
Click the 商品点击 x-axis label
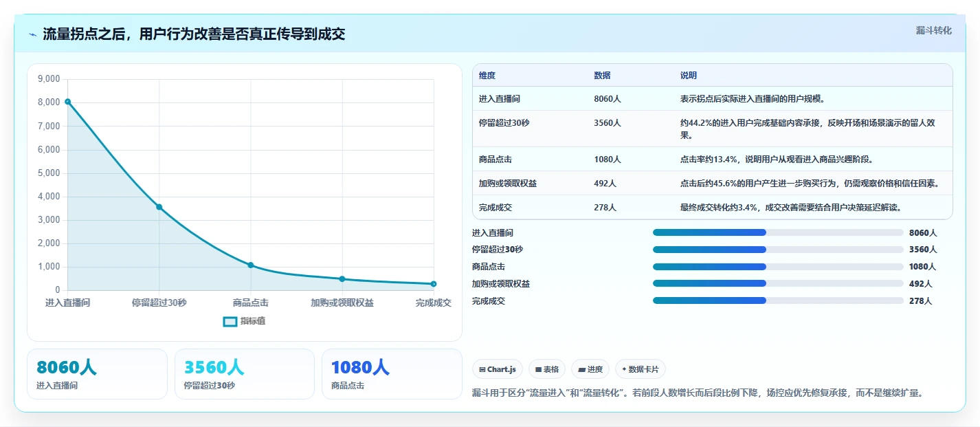tap(251, 303)
